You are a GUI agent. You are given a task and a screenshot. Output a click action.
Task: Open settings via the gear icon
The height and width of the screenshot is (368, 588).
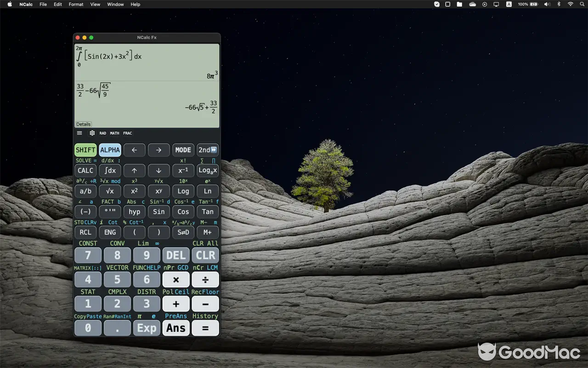click(x=91, y=133)
